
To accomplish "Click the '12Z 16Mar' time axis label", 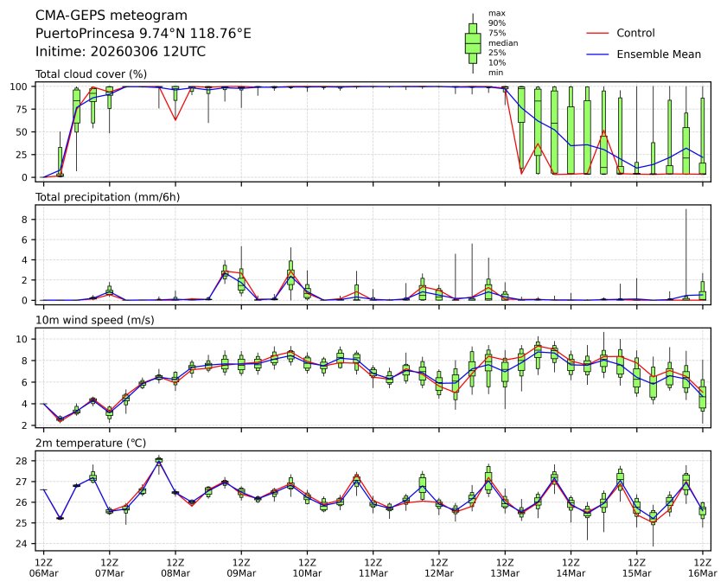I will coord(702,567).
